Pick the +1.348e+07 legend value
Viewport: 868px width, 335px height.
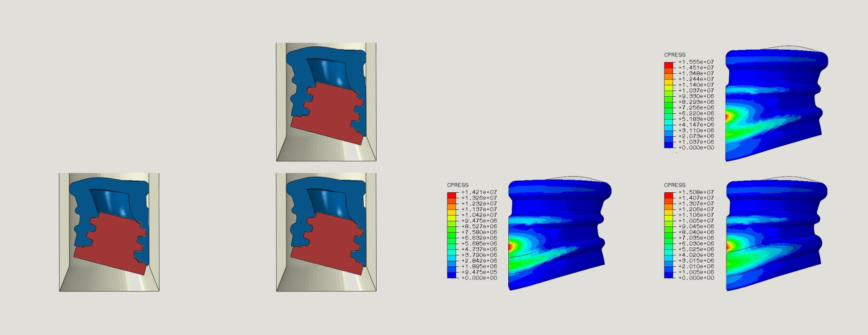click(696, 73)
